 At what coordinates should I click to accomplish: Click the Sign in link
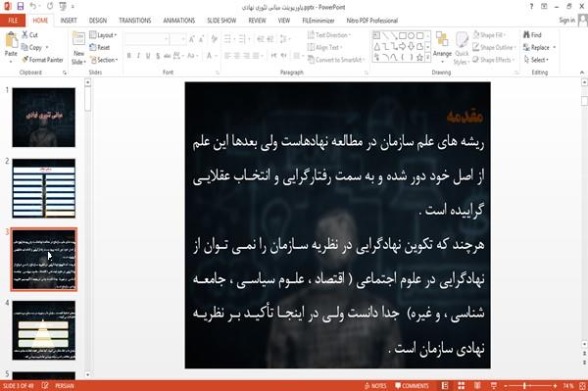(566, 21)
